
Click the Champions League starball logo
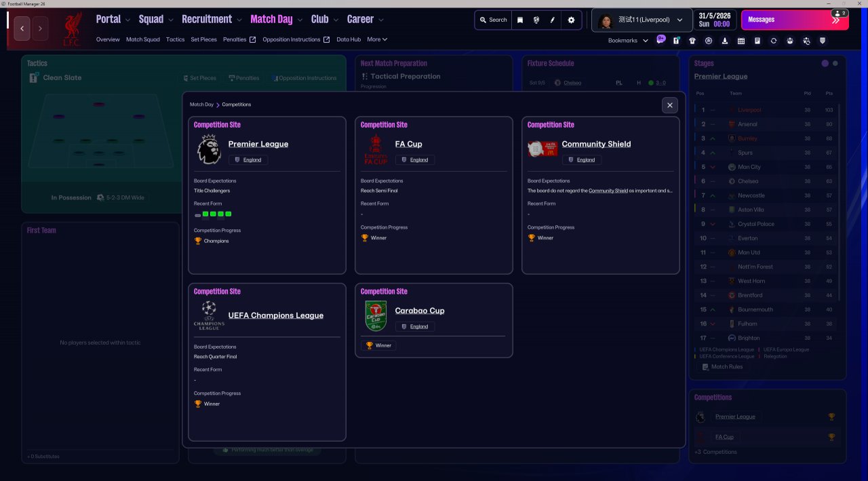click(209, 315)
